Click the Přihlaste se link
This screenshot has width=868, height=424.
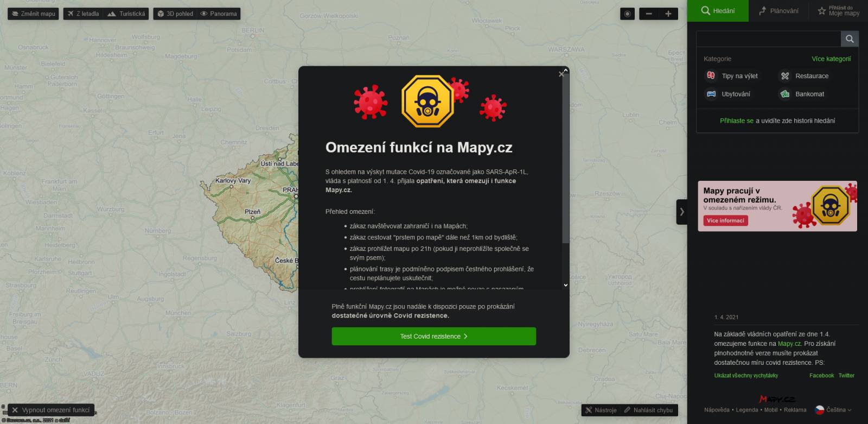click(x=736, y=121)
